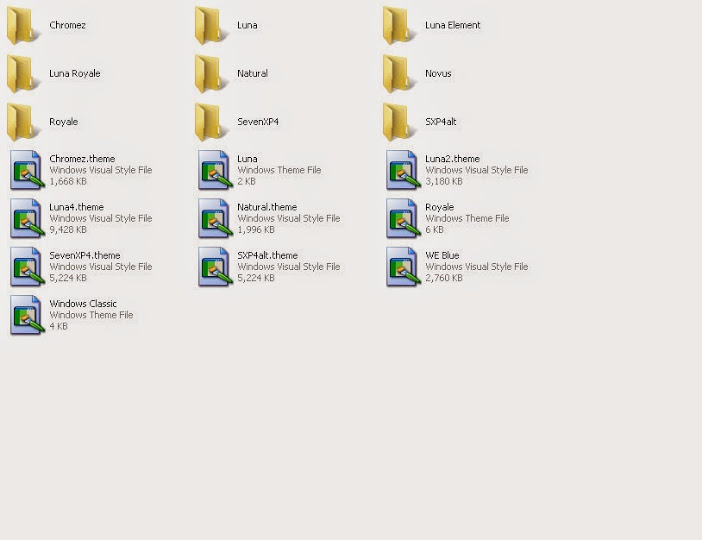Click the '3,180 KB' size text
The width and height of the screenshot is (702, 540).
444,181
